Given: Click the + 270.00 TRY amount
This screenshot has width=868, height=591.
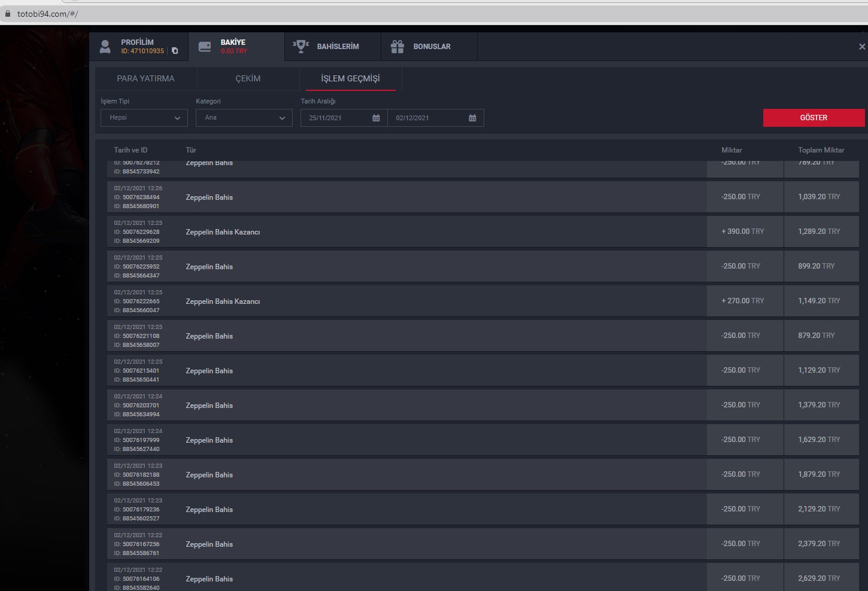Looking at the screenshot, I should [x=743, y=301].
